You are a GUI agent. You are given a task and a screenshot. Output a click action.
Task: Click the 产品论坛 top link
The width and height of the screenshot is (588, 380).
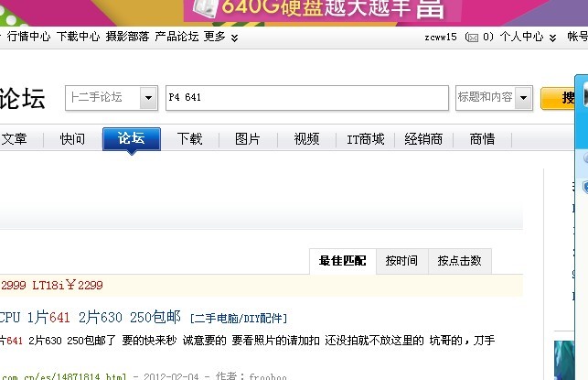point(176,38)
